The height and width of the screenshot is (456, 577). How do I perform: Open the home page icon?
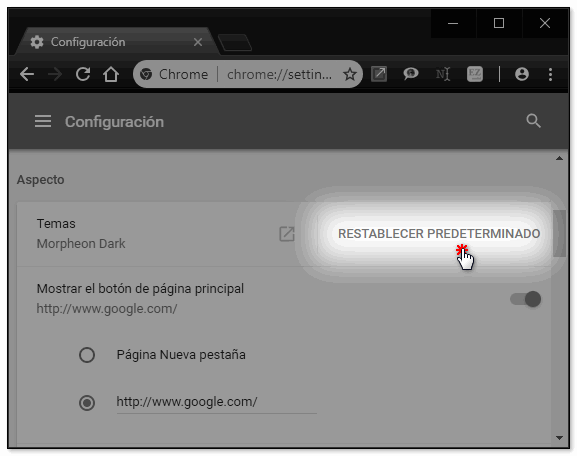[111, 74]
